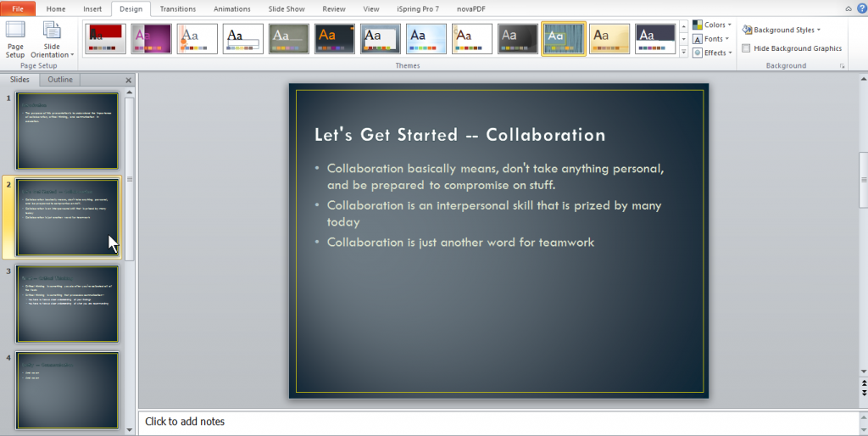The image size is (868, 436).
Task: Click the slide title Let's Get Started
Action: tap(460, 135)
